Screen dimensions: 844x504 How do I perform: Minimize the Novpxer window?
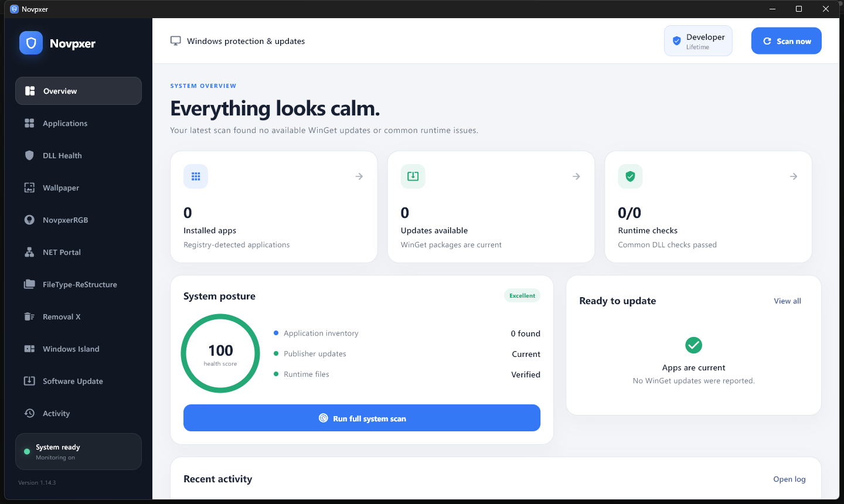(x=772, y=9)
